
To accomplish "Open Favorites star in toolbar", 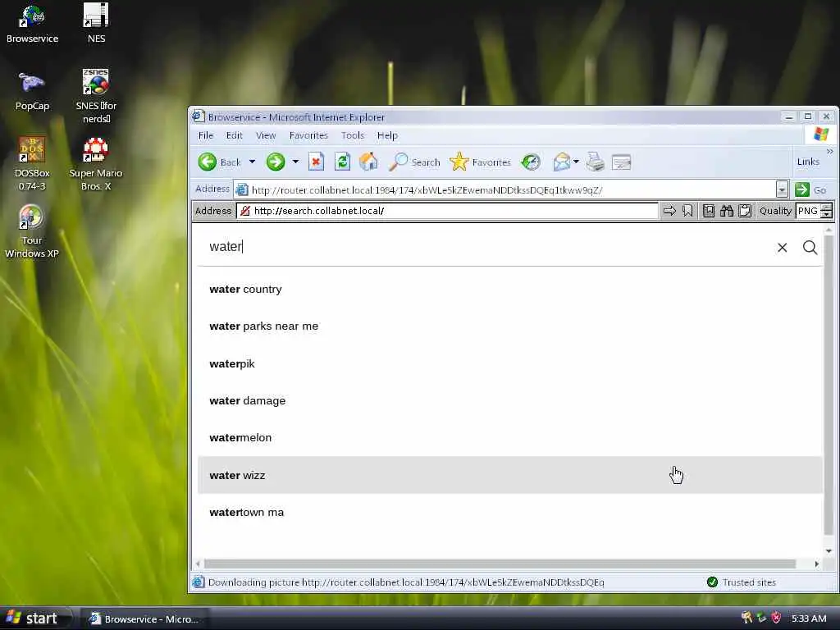I will 459,162.
